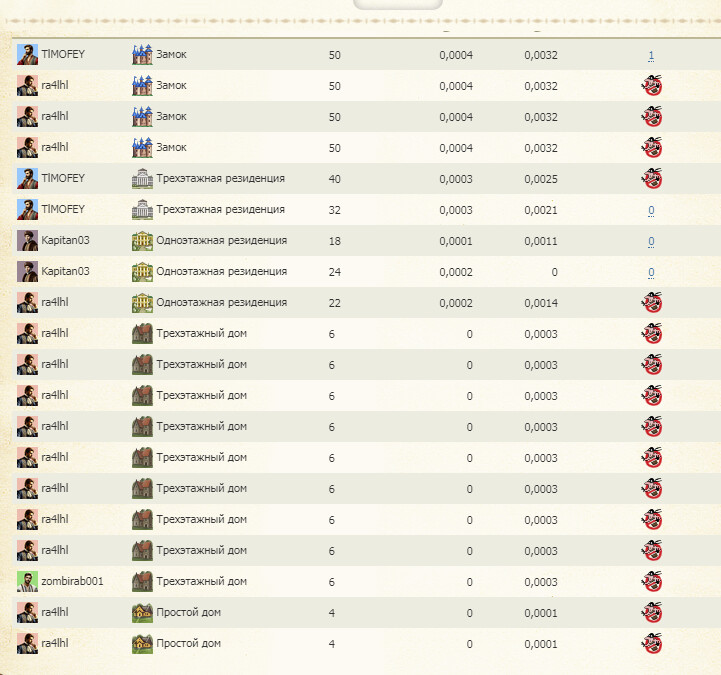Viewport: 721px width, 675px height.
Task: Click the red prohibited icon in zombirab001's row
Action: 651,582
